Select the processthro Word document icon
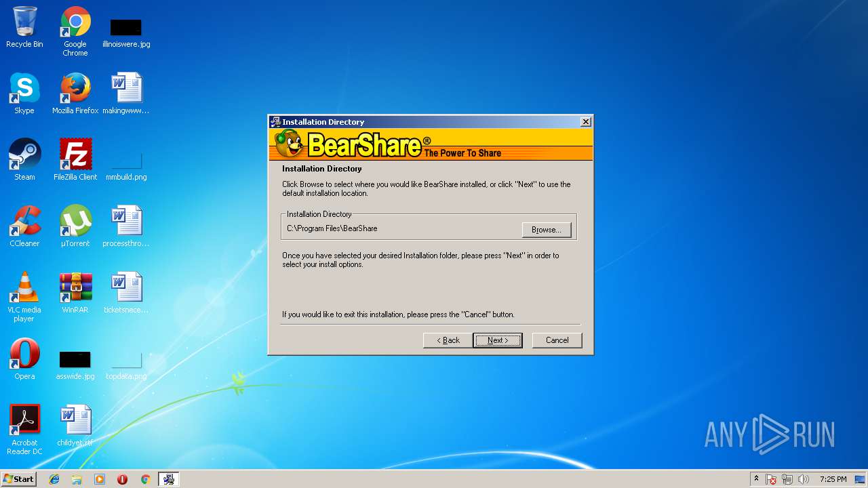The image size is (868, 488). click(126, 226)
